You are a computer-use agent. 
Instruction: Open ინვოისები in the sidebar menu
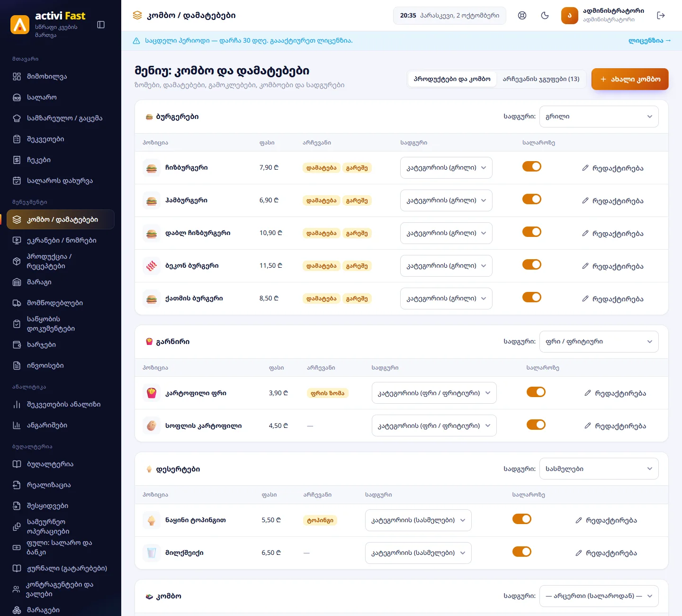[x=61, y=366]
